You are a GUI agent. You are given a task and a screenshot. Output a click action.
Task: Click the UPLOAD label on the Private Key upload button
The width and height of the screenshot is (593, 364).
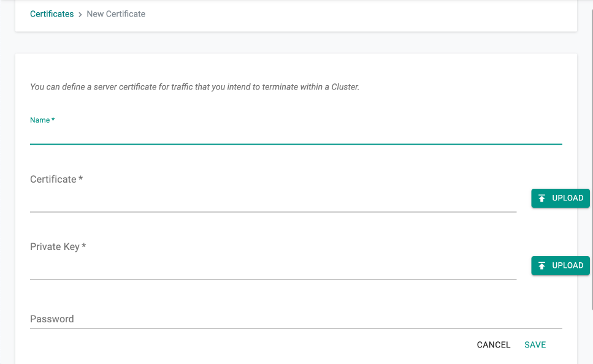tap(568, 266)
